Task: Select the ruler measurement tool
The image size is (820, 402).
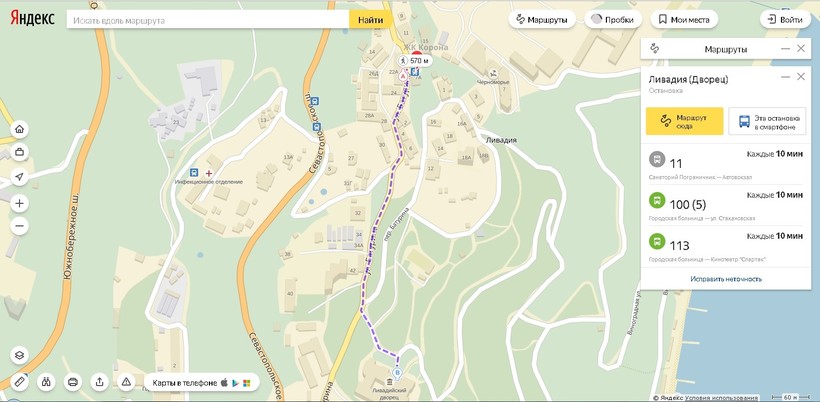Action: tap(19, 381)
